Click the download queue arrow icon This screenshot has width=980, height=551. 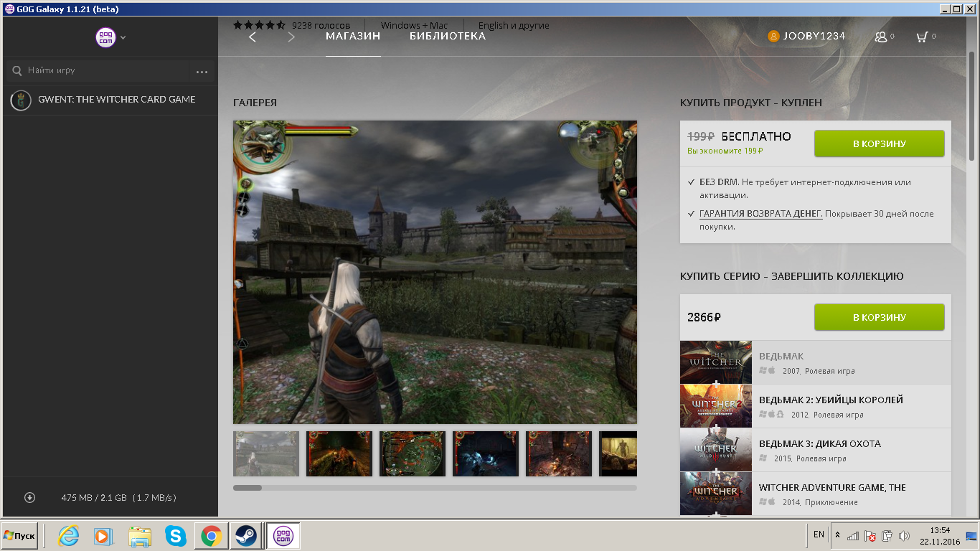tap(29, 497)
